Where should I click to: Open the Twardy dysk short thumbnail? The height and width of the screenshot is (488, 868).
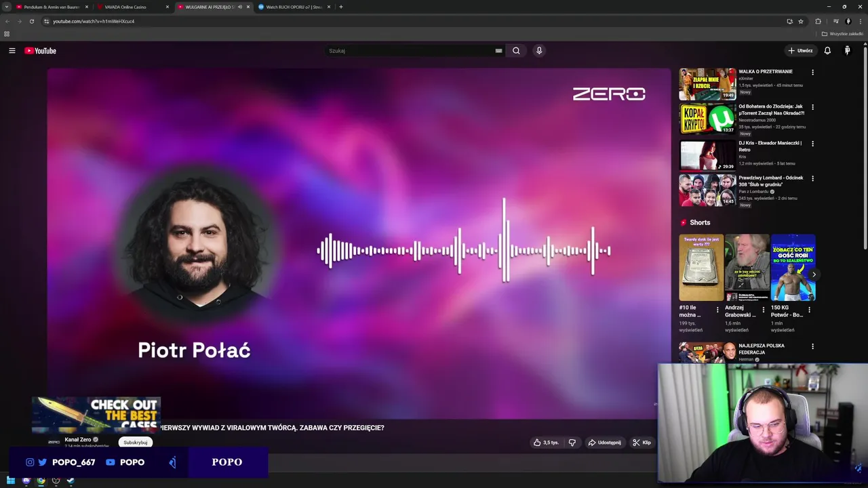point(701,268)
